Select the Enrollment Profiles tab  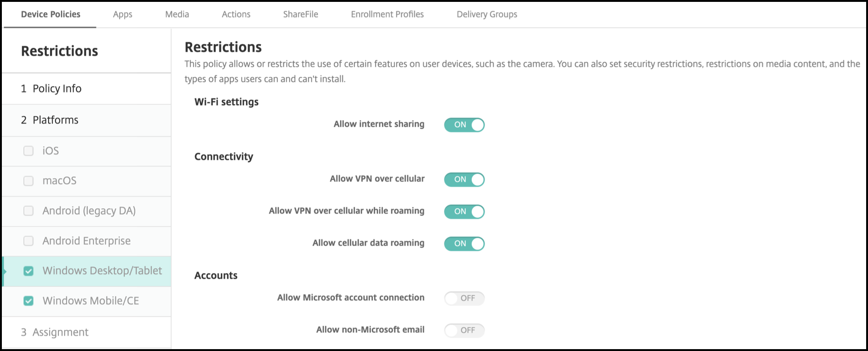click(387, 15)
